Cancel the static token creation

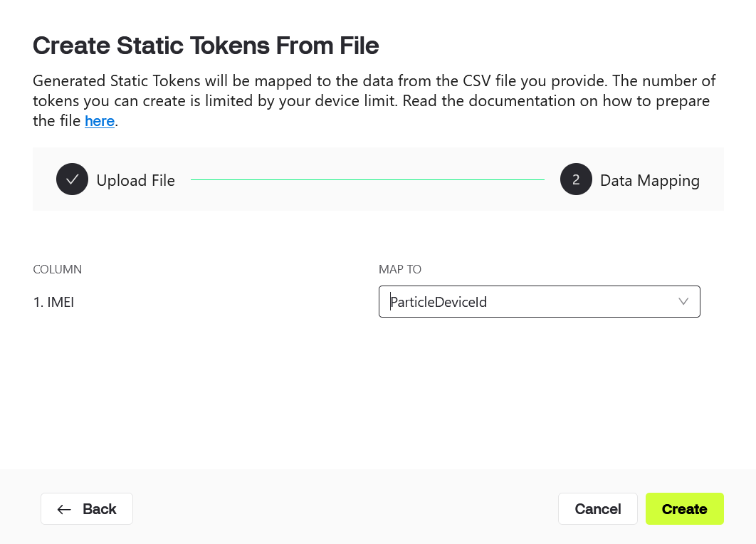coord(597,509)
